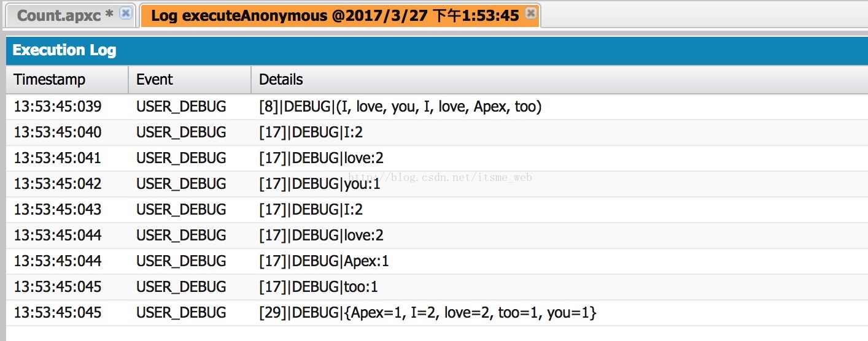Screen dimensions: 868x341
Task: Click love:2 details in the 13:53:45:041 row
Action: (321, 158)
